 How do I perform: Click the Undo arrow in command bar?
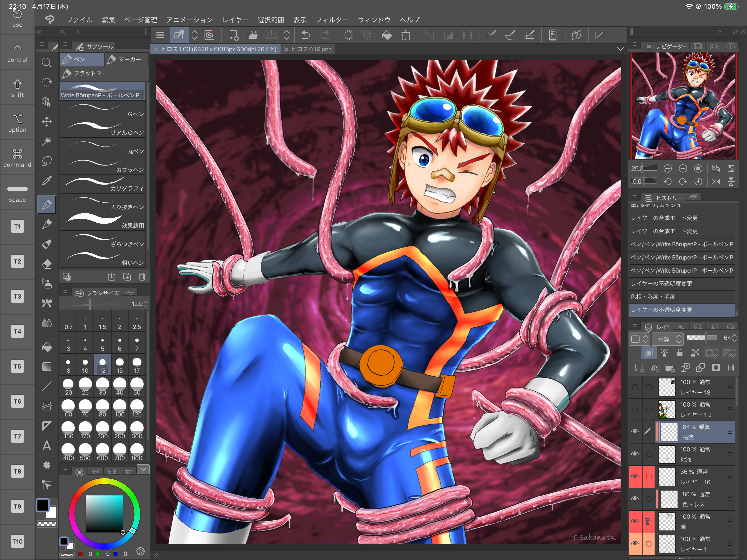tap(305, 35)
